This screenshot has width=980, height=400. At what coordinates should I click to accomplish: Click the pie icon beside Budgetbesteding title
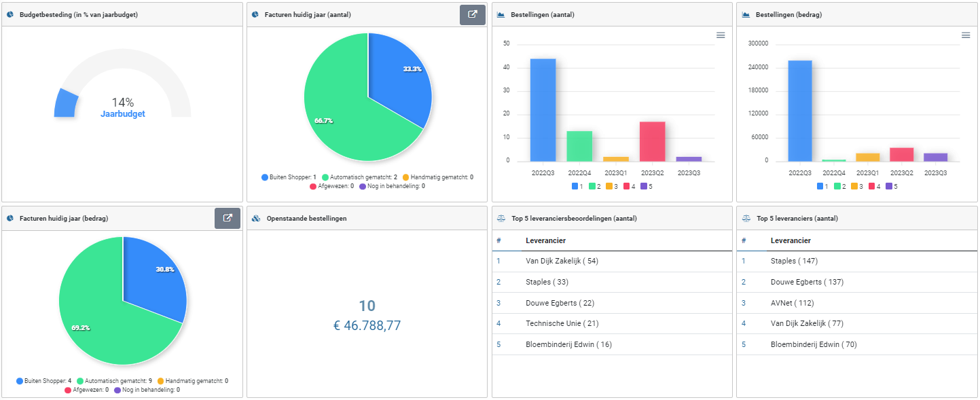(10, 14)
